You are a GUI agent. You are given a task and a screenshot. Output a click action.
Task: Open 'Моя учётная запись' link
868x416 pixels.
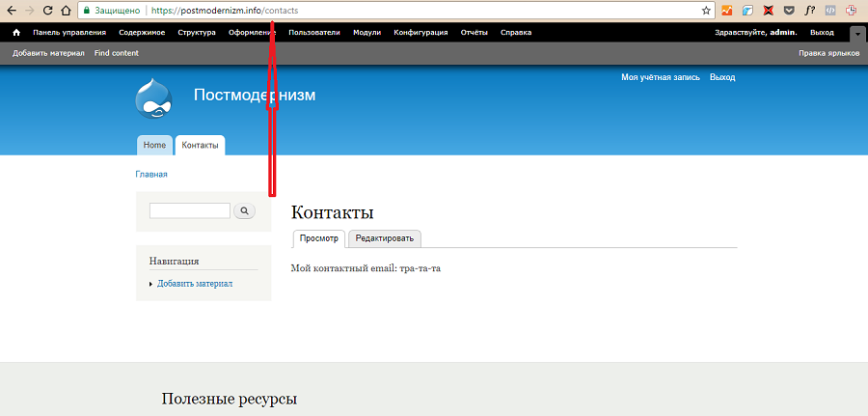coord(660,77)
